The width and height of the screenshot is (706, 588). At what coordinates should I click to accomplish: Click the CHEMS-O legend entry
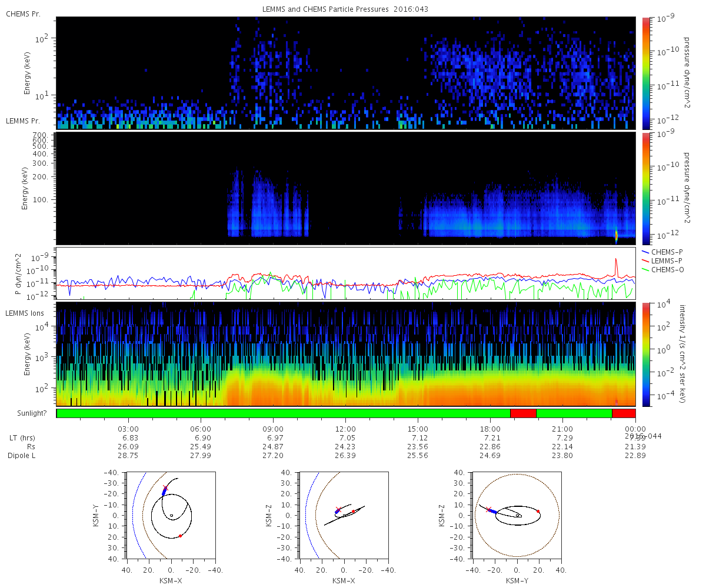click(664, 269)
